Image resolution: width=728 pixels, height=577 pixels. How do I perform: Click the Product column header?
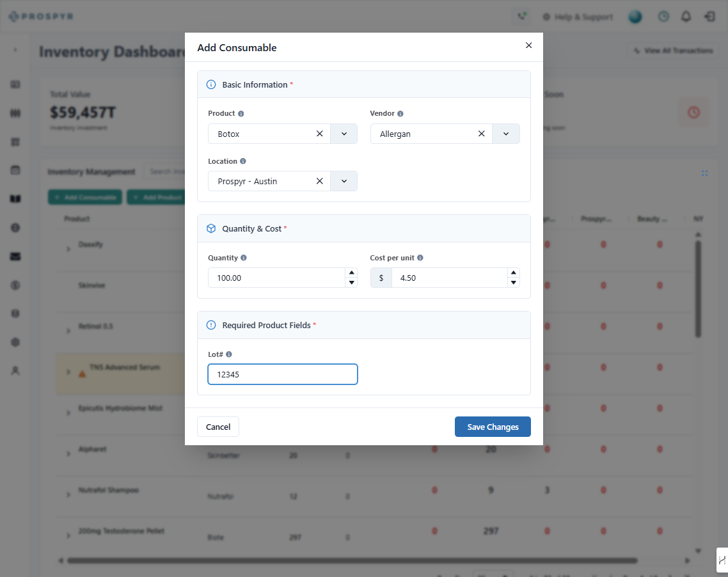(77, 219)
